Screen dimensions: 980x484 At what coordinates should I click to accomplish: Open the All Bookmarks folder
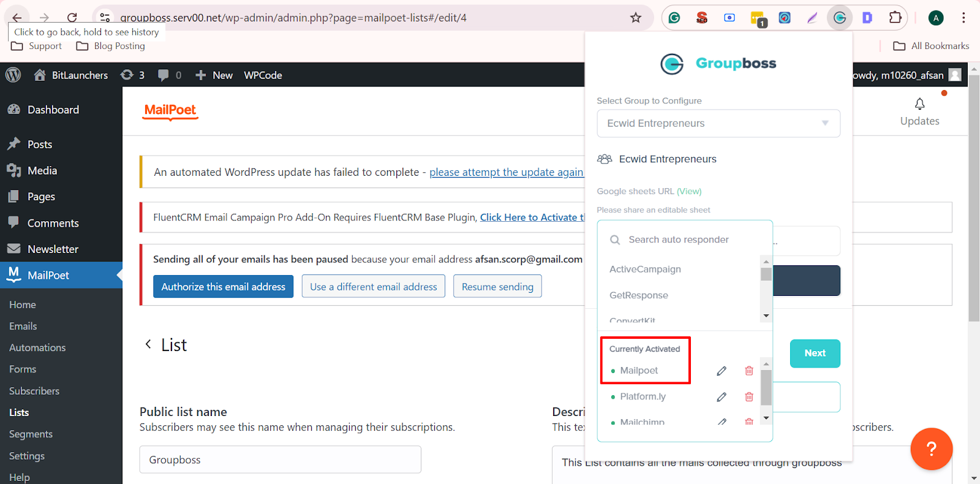(x=931, y=46)
